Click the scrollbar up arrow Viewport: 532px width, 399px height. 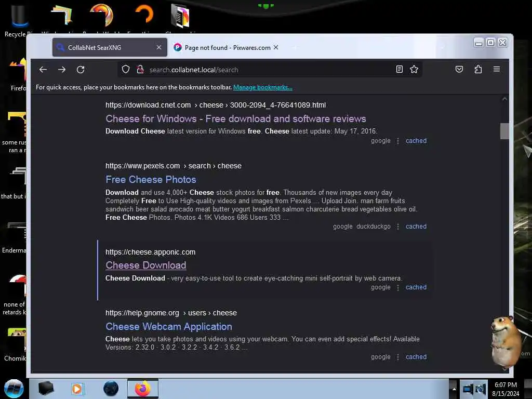pos(504,99)
